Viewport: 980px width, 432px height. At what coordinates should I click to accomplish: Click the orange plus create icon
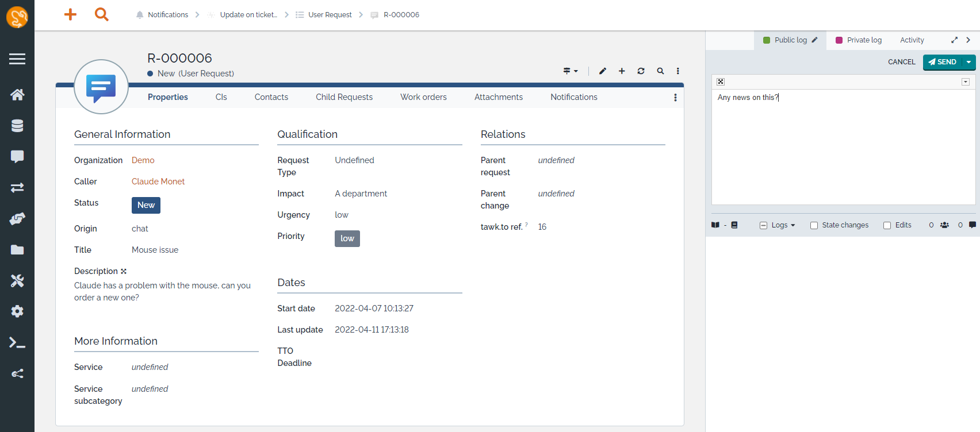click(70, 14)
